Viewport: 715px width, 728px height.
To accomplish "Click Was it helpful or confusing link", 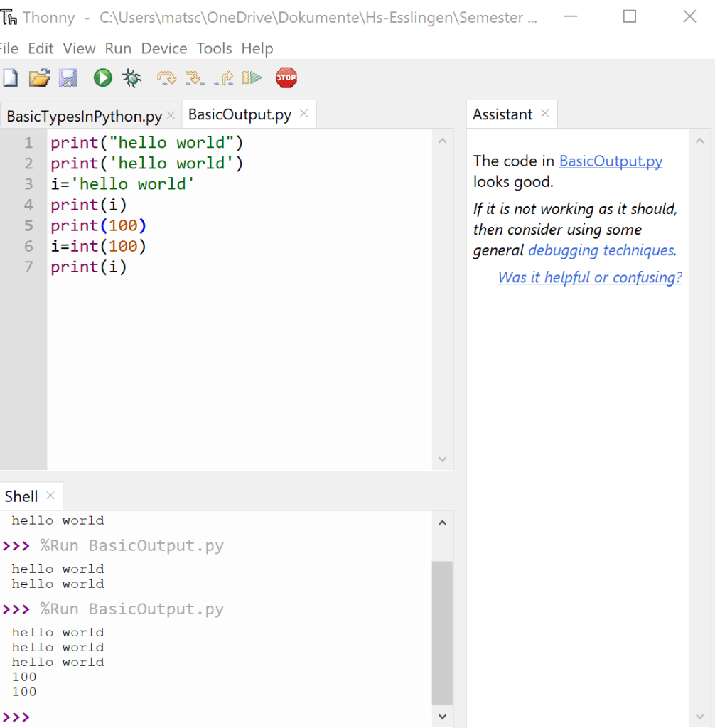I will pyautogui.click(x=590, y=277).
